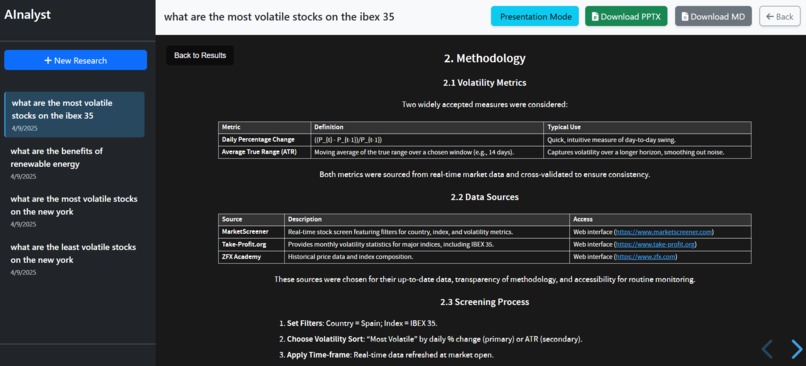Click the '2. Methodology' heading

point(485,58)
